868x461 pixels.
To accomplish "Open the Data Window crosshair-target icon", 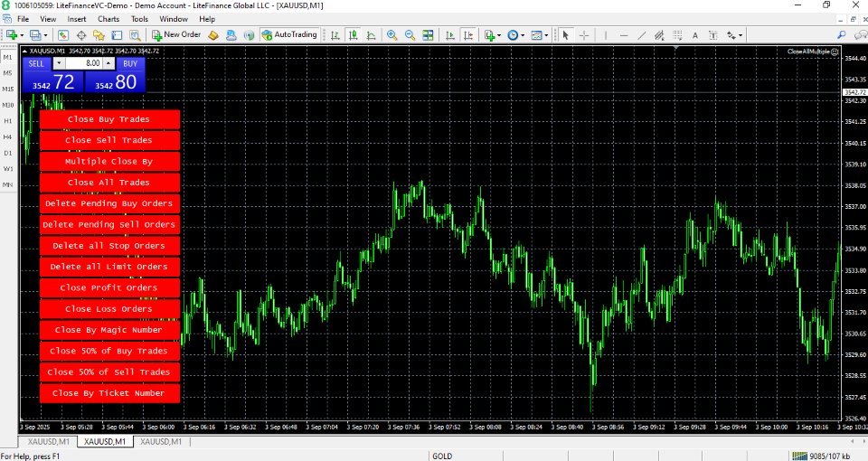I will click(81, 35).
